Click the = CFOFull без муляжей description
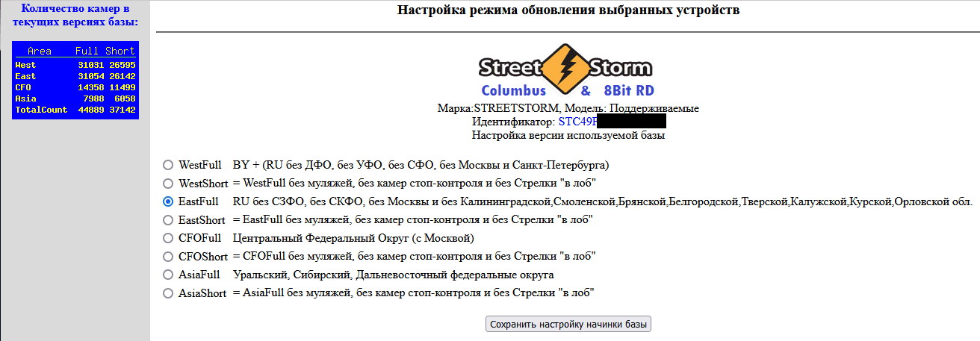The height and width of the screenshot is (341, 980). [x=414, y=256]
